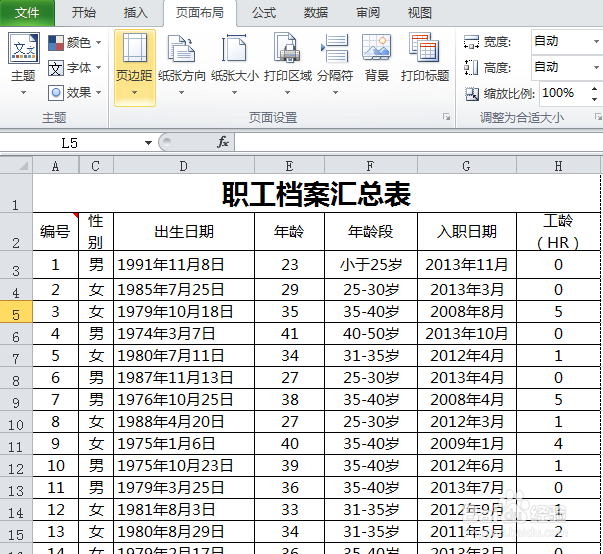This screenshot has height=554, width=603.
Task: Select row 5 header
Action: coord(16,312)
